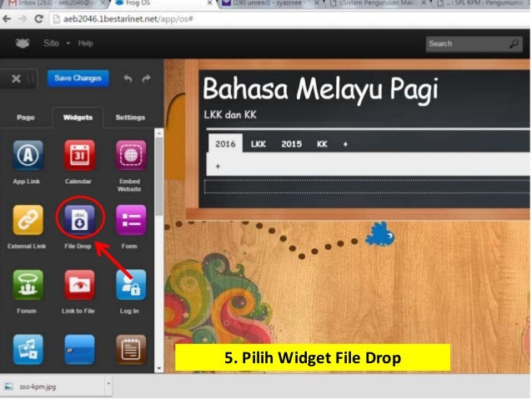Screen dimensions: 532x399
Task: Select the Calendar widget icon
Action: point(79,155)
